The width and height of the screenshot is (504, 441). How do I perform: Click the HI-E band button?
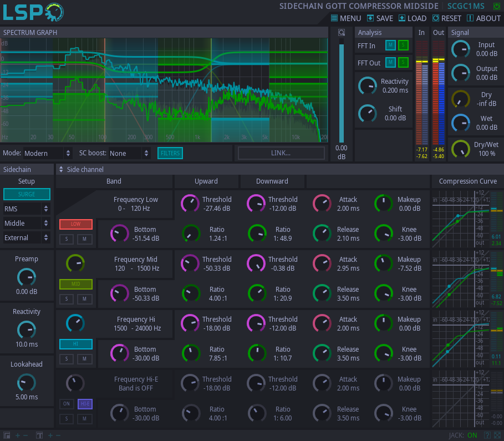click(x=85, y=404)
